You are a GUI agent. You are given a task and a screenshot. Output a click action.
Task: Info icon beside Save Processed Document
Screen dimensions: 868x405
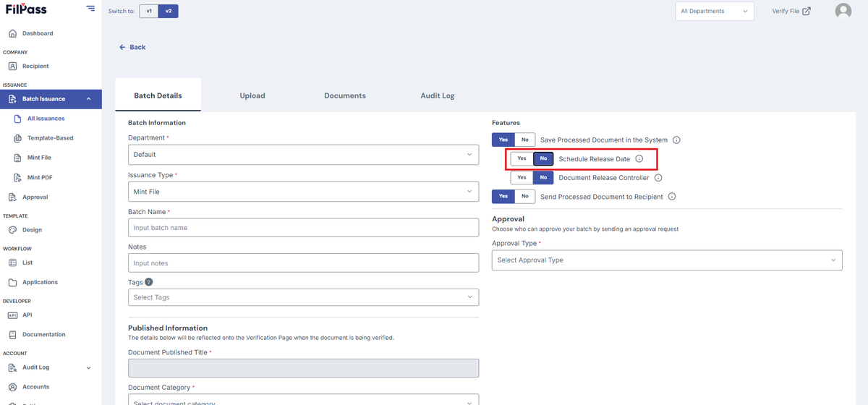point(676,140)
